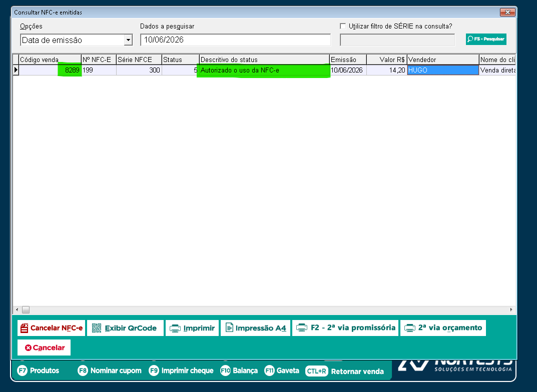537x392 pixels.
Task: Click the horizontal scrollbar right arrow
Action: click(x=511, y=309)
